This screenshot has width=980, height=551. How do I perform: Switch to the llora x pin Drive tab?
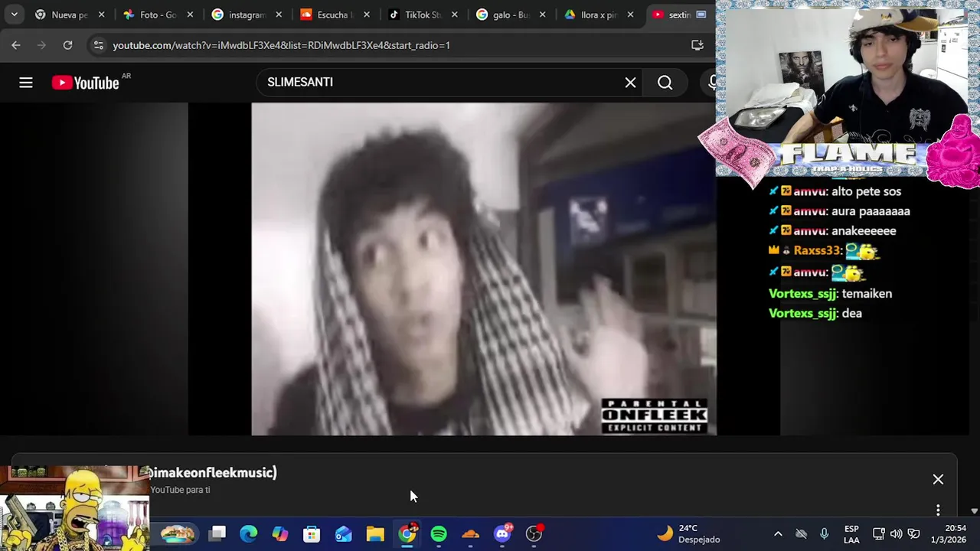coord(599,15)
